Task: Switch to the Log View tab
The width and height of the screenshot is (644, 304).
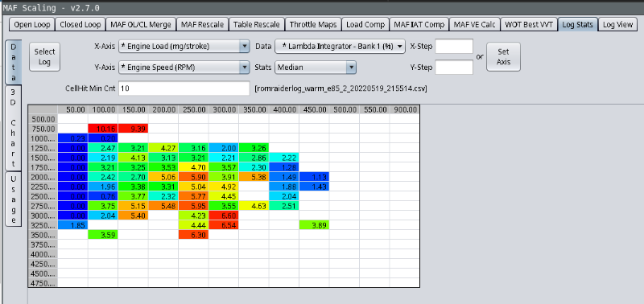Action: pyautogui.click(x=617, y=25)
